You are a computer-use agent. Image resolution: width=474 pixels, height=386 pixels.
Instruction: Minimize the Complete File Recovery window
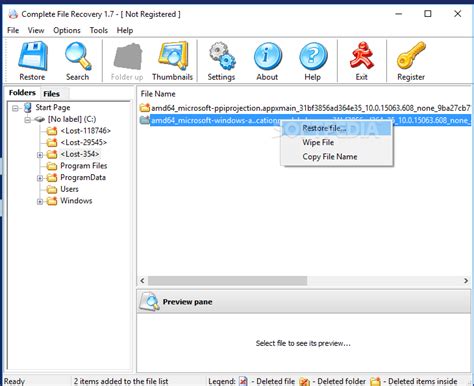[398, 14]
